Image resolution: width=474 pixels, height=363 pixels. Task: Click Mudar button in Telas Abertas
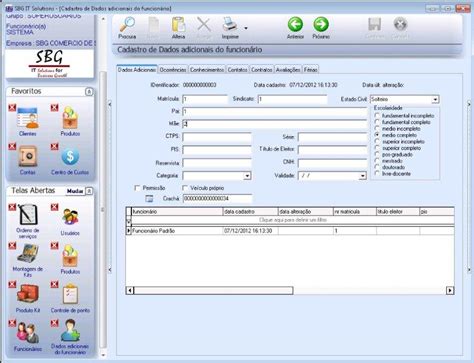click(x=75, y=191)
